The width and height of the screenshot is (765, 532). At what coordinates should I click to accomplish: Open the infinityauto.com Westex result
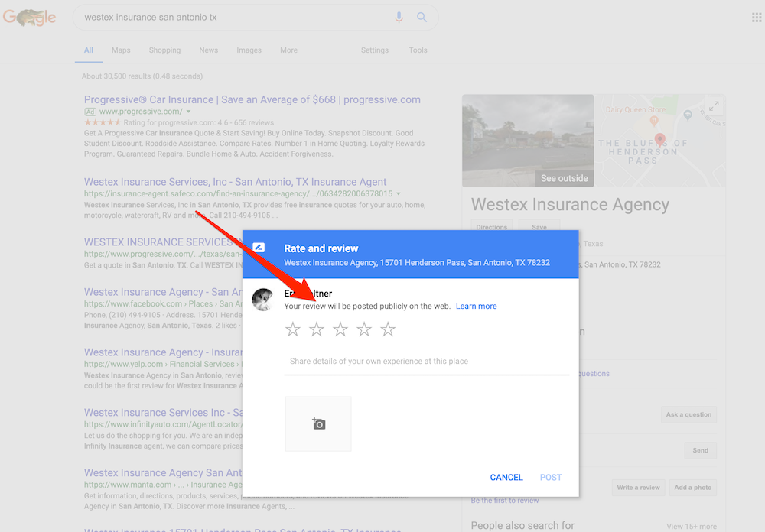coord(163,413)
